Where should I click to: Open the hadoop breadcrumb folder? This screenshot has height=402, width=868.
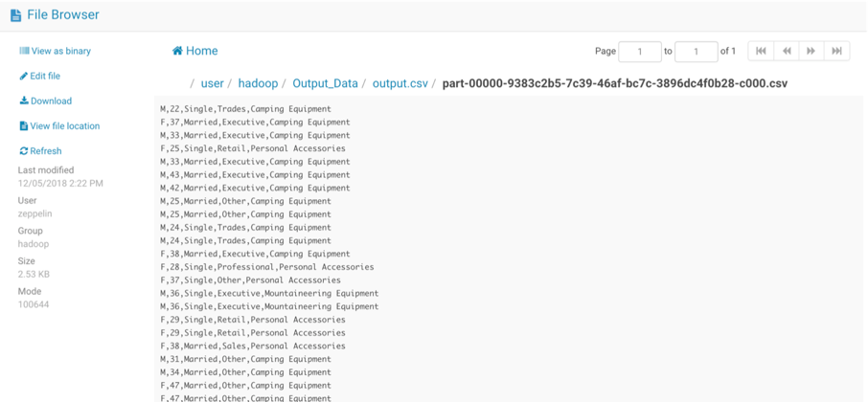tap(258, 83)
